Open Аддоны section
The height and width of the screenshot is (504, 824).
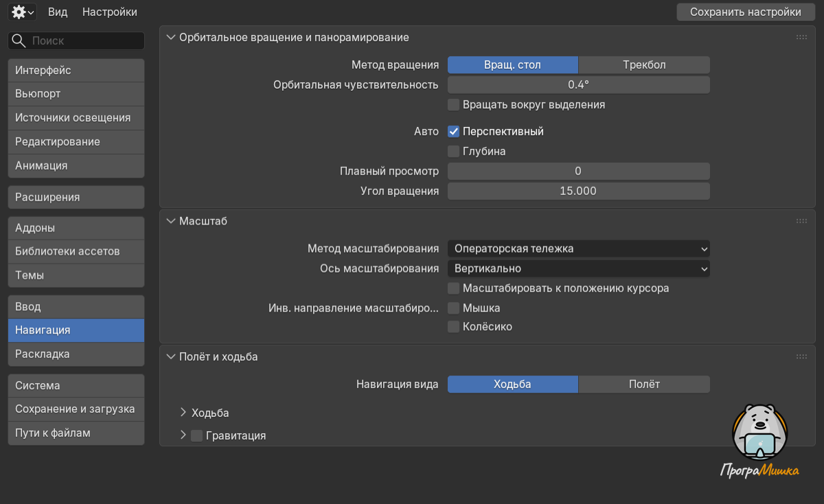[x=76, y=228]
